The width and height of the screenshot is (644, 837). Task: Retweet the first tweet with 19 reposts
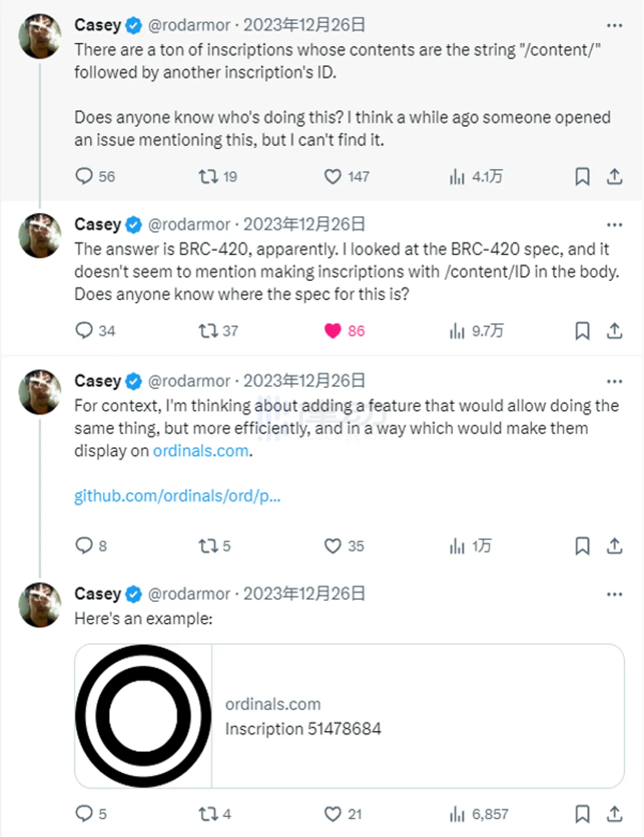tap(208, 176)
